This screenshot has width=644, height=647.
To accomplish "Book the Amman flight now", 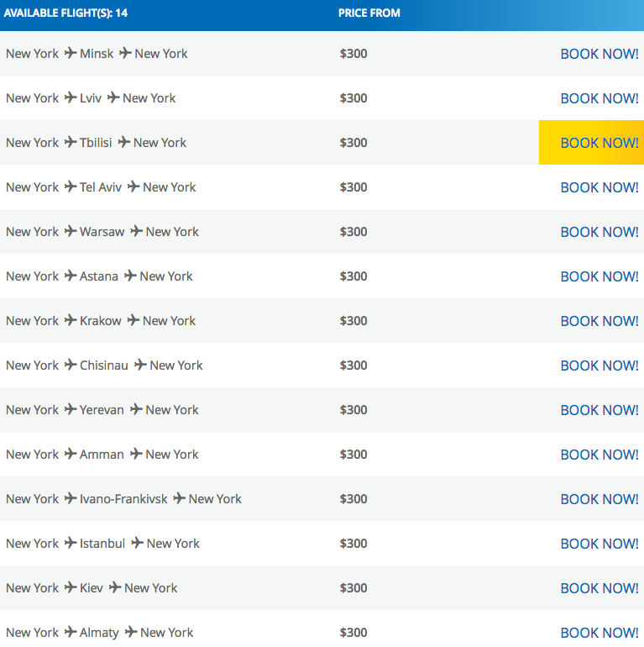I will (599, 455).
